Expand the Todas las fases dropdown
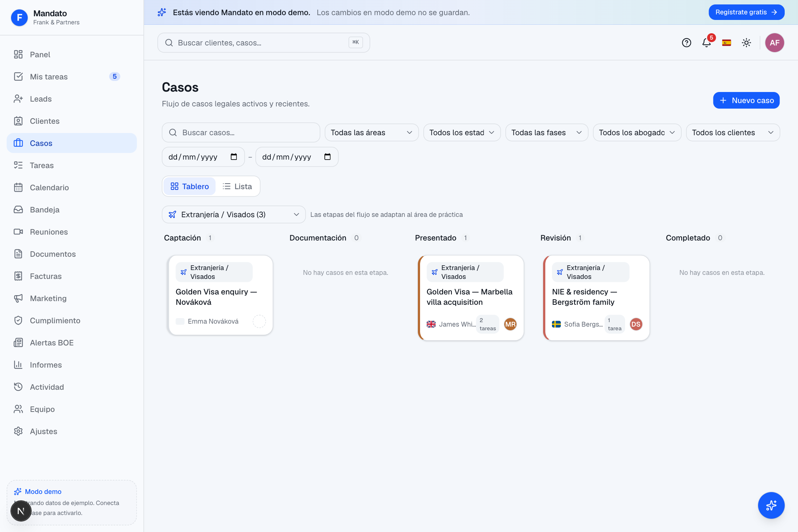The image size is (798, 532). pos(546,132)
